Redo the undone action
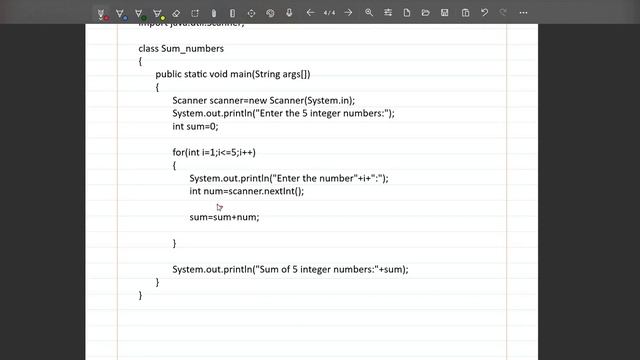This screenshot has height=360, width=640. pos(503,13)
